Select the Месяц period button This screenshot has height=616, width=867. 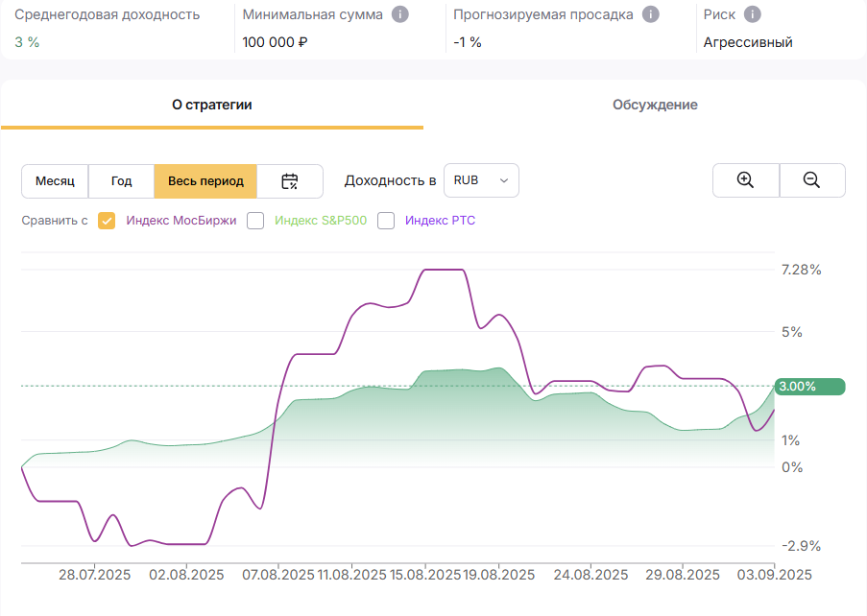click(x=55, y=180)
